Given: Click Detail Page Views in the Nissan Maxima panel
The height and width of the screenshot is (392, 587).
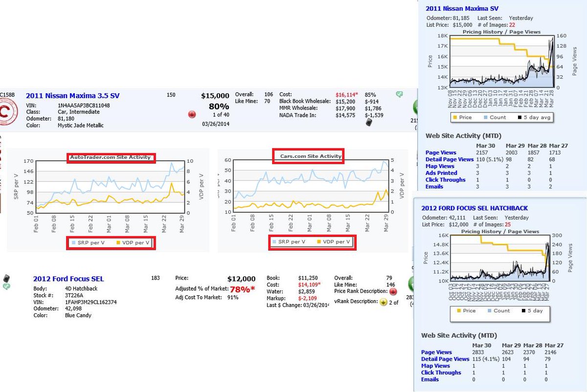Looking at the screenshot, I should click(x=449, y=159).
